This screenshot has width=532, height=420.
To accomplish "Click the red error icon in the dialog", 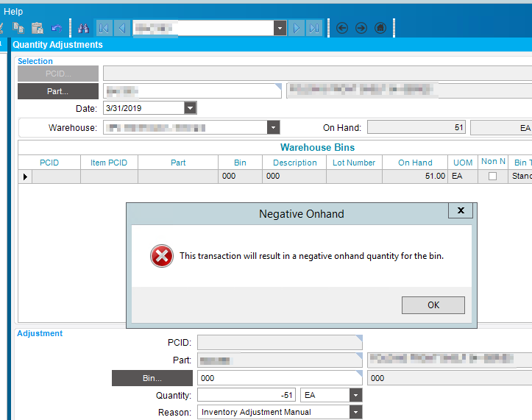I will (162, 256).
